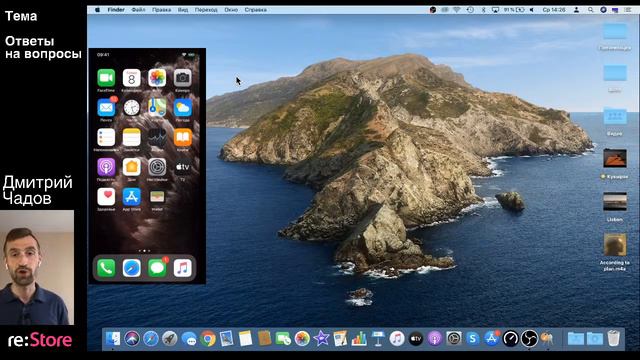Open Notes in the Mac Dock
The width and height of the screenshot is (640, 360).
point(245,339)
